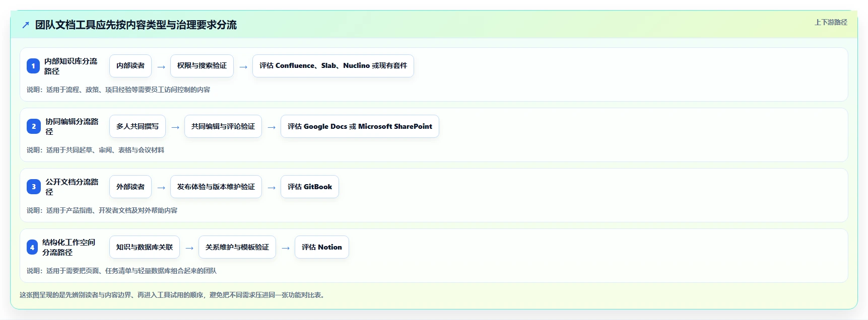Select the 评估 GitBook step box
The width and height of the screenshot is (868, 320).
coord(310,187)
